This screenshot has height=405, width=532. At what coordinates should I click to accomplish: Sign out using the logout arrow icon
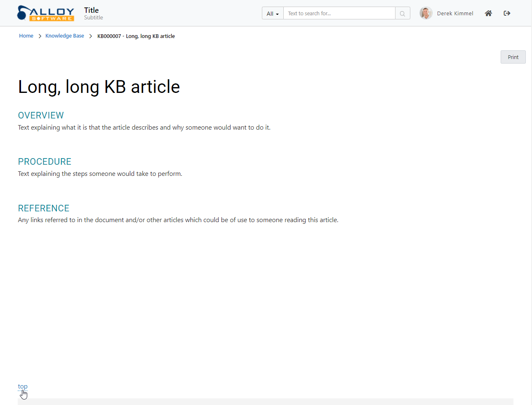507,13
